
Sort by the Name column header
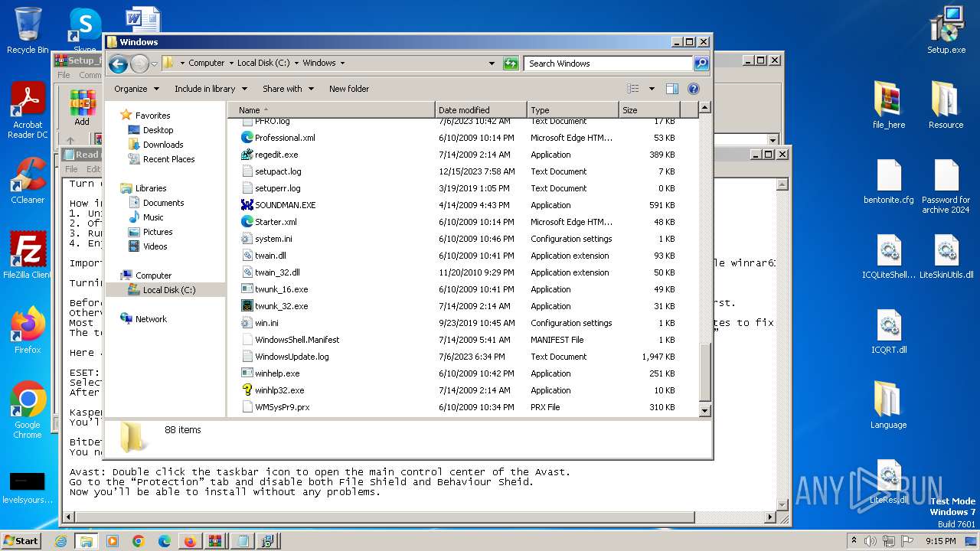331,110
